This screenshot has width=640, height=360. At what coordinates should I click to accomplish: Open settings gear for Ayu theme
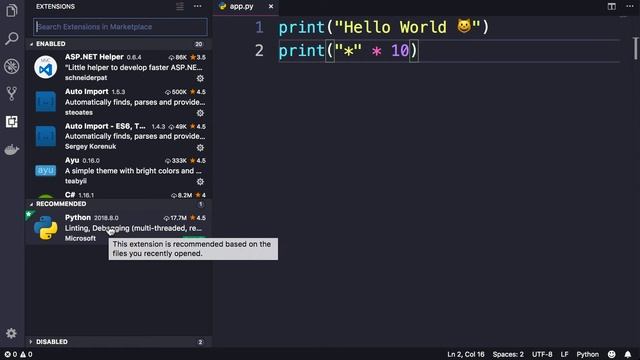coord(200,182)
